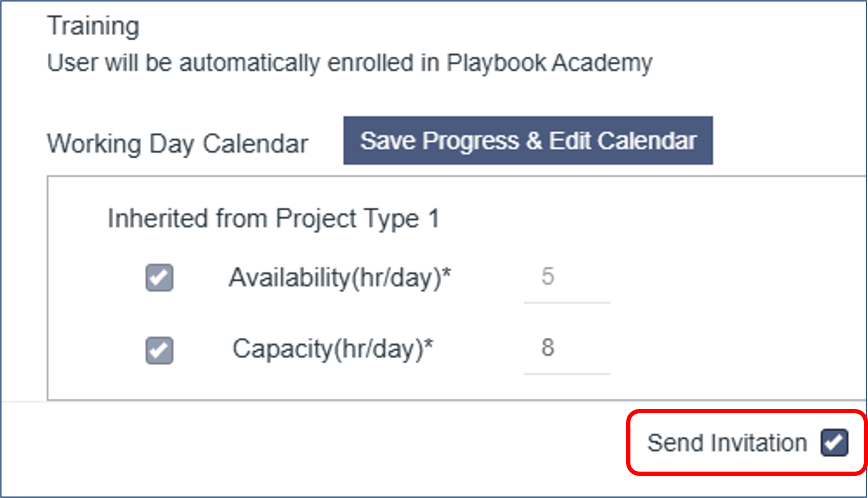Click the word "automatically" in enrollment note

pos(249,63)
